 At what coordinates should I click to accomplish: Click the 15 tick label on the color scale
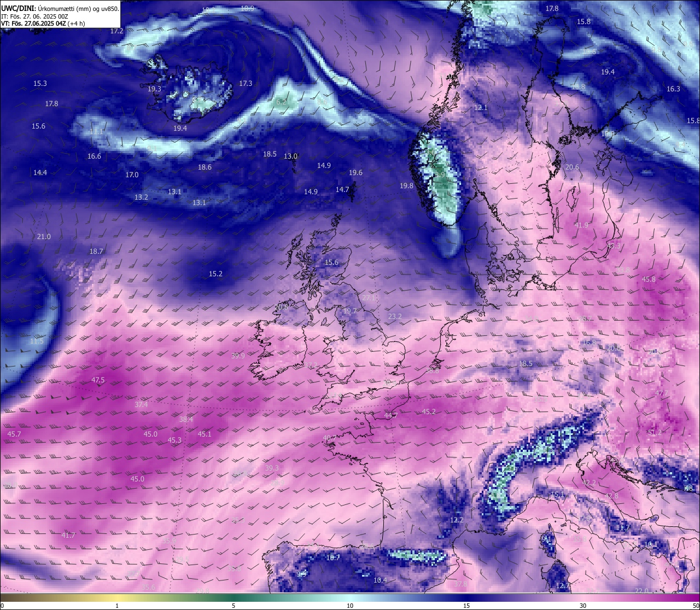coord(466,606)
